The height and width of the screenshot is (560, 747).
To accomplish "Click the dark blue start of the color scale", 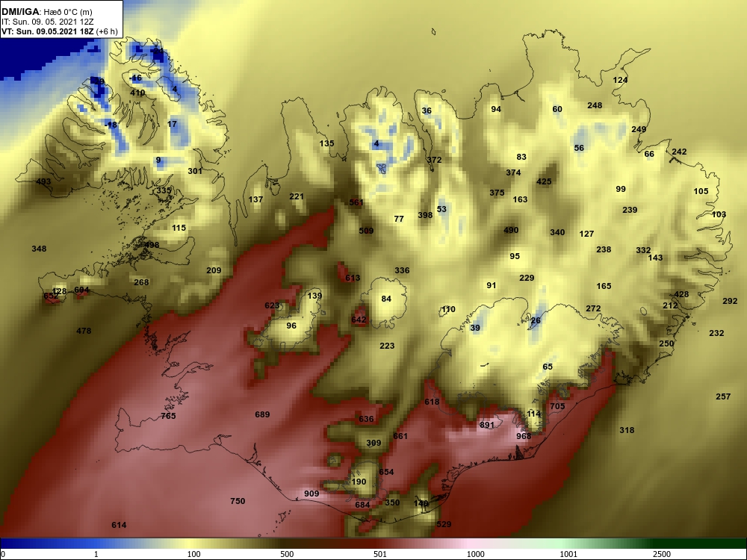I will 10,544.
